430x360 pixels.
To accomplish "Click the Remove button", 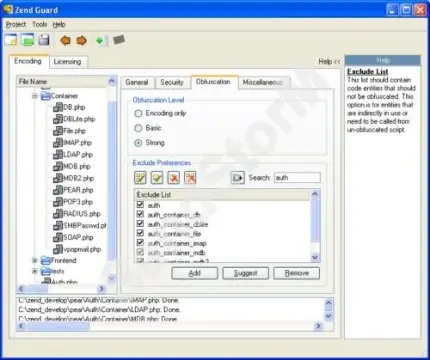I will [297, 273].
